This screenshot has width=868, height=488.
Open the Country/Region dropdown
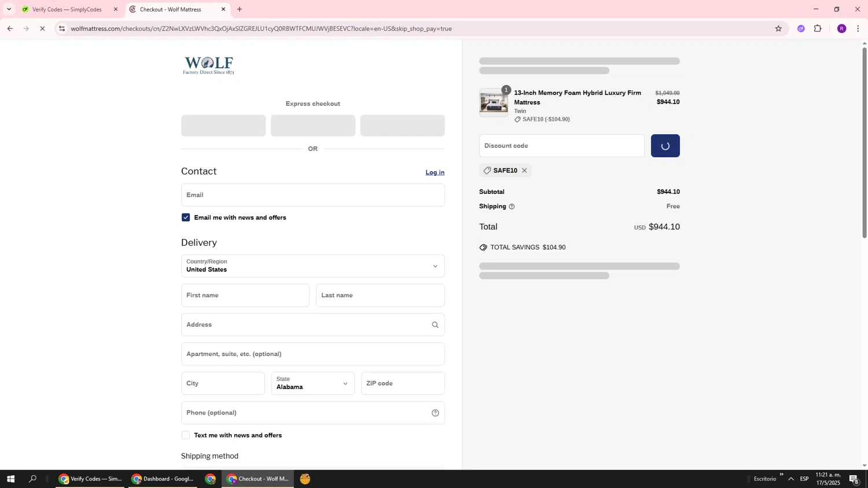[x=313, y=266]
